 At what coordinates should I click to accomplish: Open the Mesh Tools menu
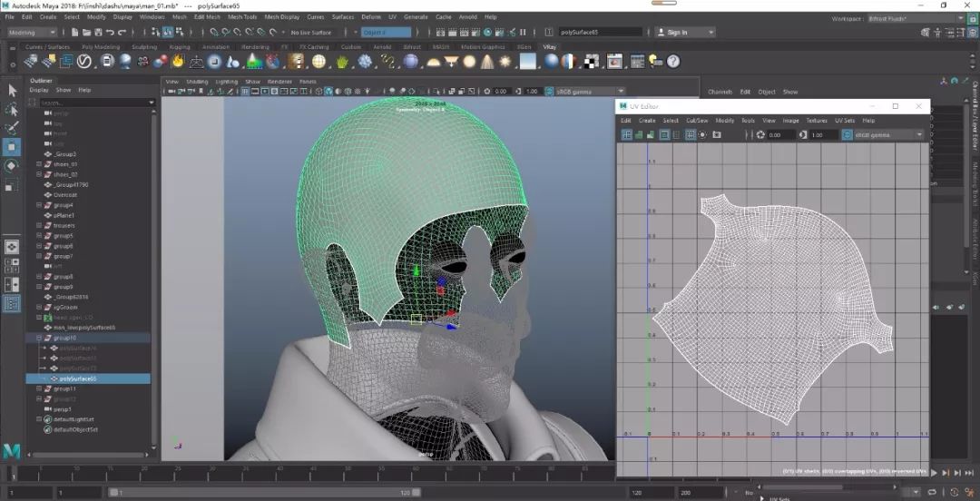coord(242,17)
